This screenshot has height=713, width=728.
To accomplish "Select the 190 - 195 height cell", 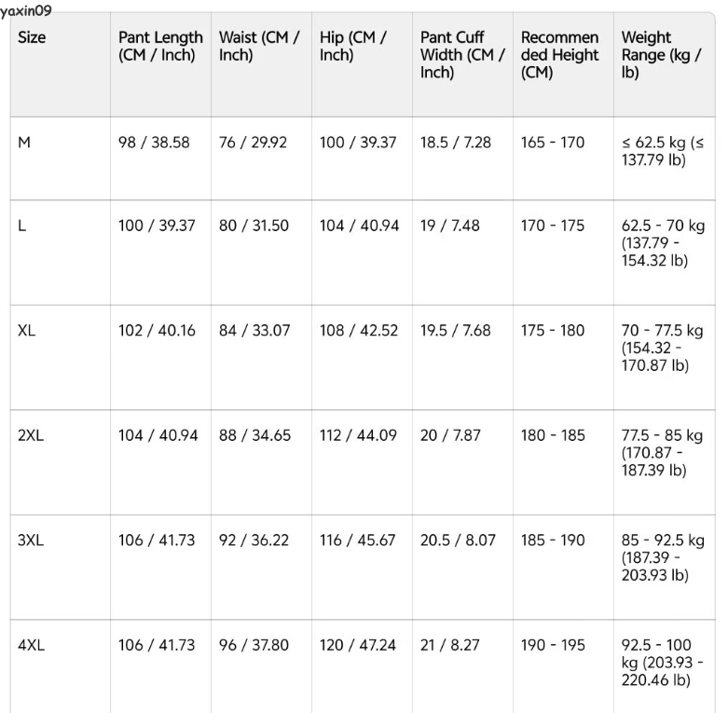I will pyautogui.click(x=553, y=645).
